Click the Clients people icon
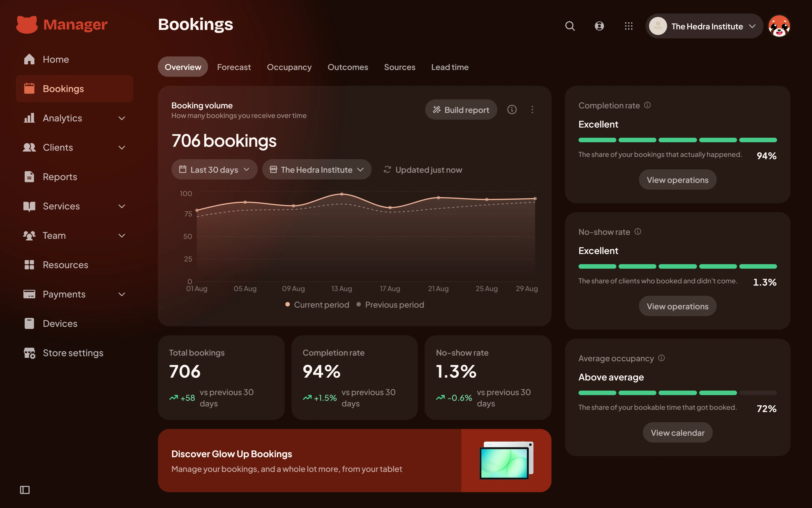The image size is (812, 508). point(29,147)
